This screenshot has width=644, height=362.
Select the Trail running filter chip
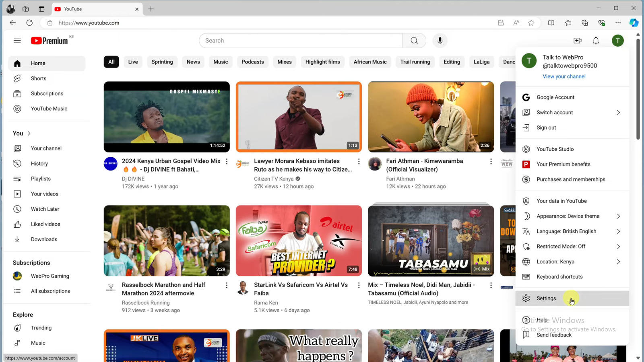pos(415,62)
